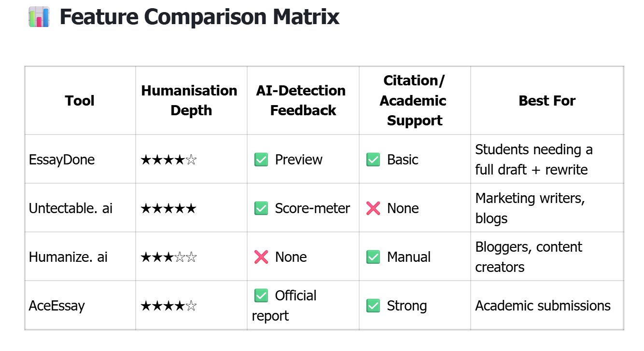644x351 pixels.
Task: Click the red cross in the Untectable. ai row
Action: click(373, 208)
